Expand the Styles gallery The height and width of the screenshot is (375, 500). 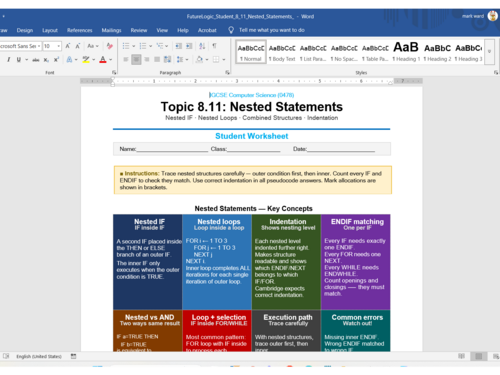click(489, 52)
